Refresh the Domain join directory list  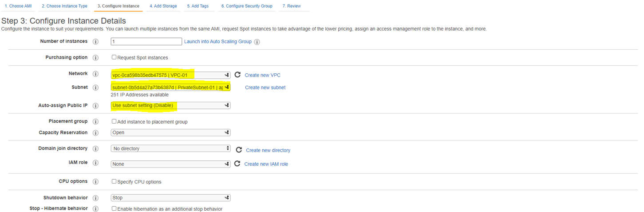click(x=239, y=150)
